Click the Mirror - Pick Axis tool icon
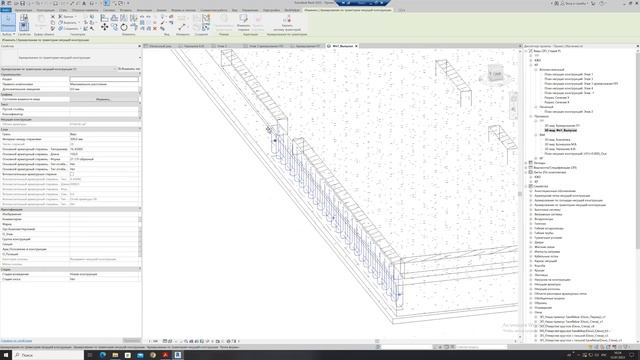The height and width of the screenshot is (360, 640). coord(124,18)
